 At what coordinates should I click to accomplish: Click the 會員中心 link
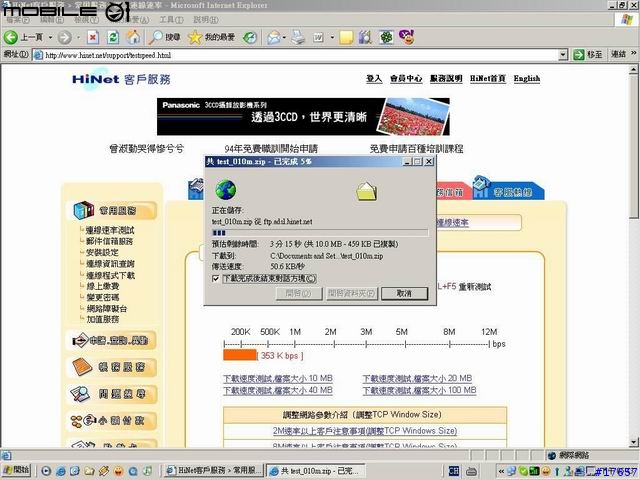click(x=406, y=78)
